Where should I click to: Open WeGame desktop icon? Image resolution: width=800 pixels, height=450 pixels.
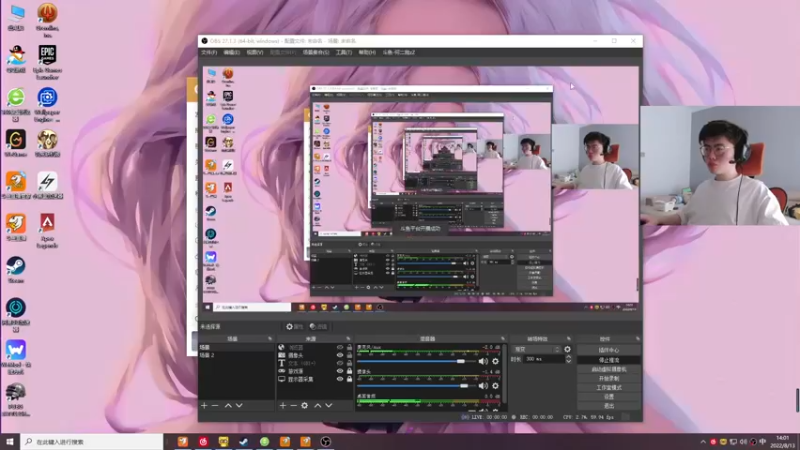click(x=16, y=143)
